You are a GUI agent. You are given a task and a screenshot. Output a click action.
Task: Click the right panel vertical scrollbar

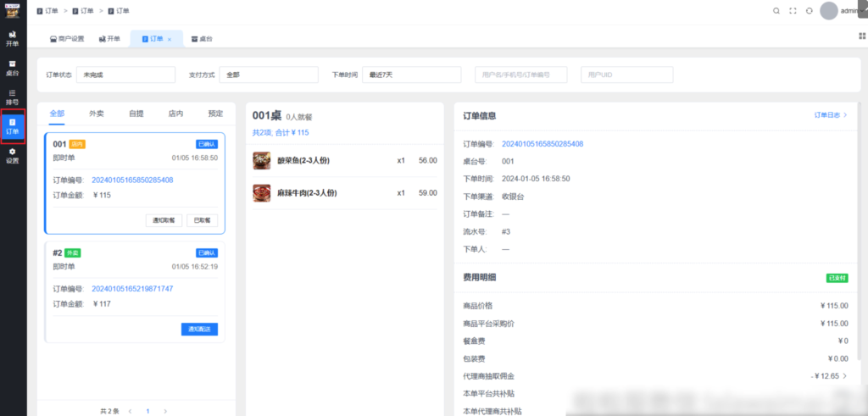(859, 232)
